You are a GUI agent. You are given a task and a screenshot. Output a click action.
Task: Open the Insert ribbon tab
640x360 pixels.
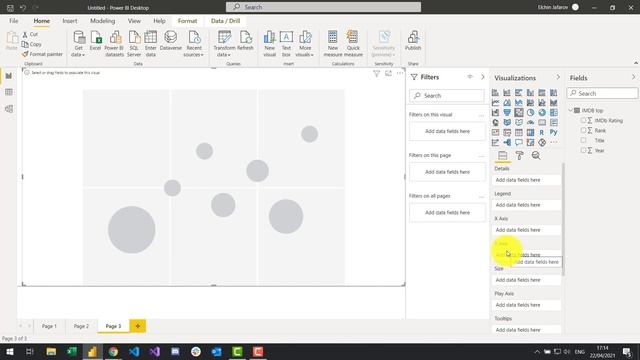[x=70, y=21]
